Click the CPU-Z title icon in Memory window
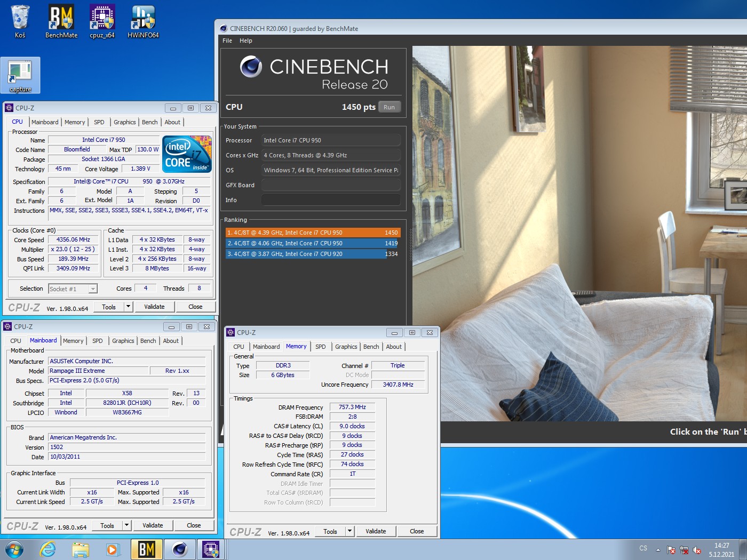The width and height of the screenshot is (747, 560). [231, 332]
